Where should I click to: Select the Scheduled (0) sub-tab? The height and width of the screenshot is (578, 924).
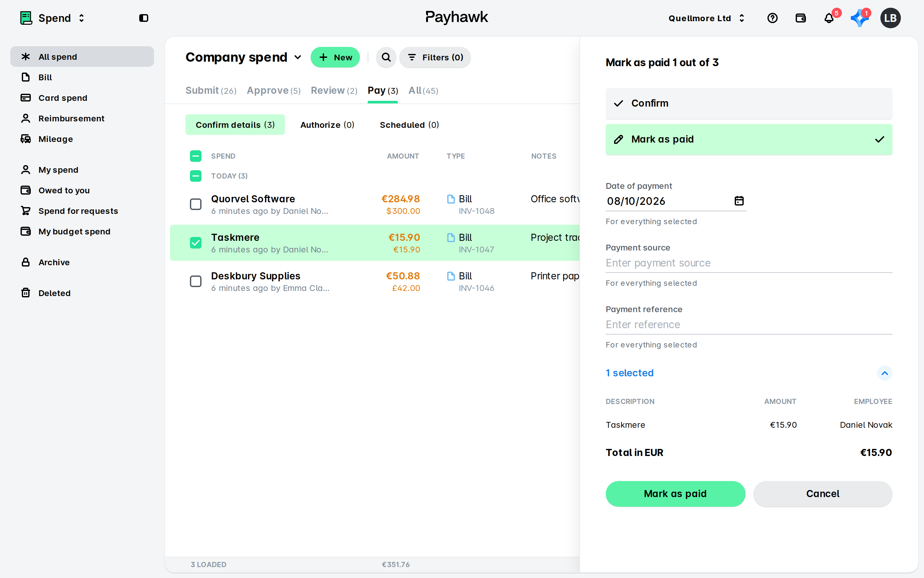(409, 125)
